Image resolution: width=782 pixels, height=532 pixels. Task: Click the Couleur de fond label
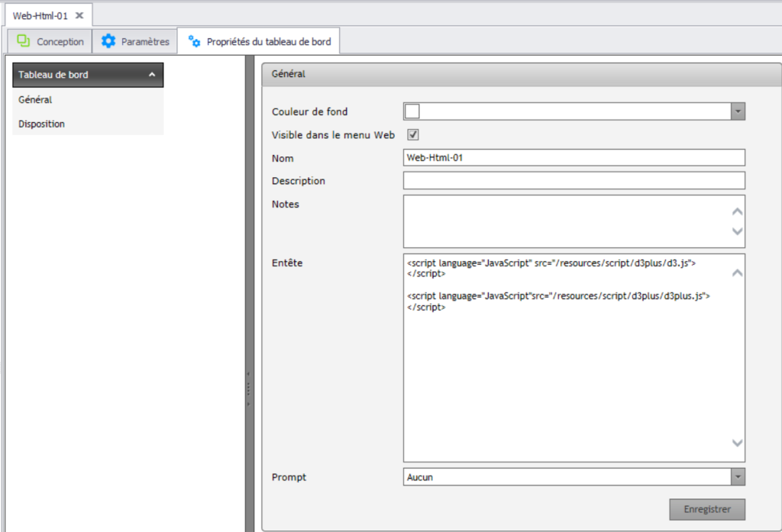pyautogui.click(x=310, y=111)
